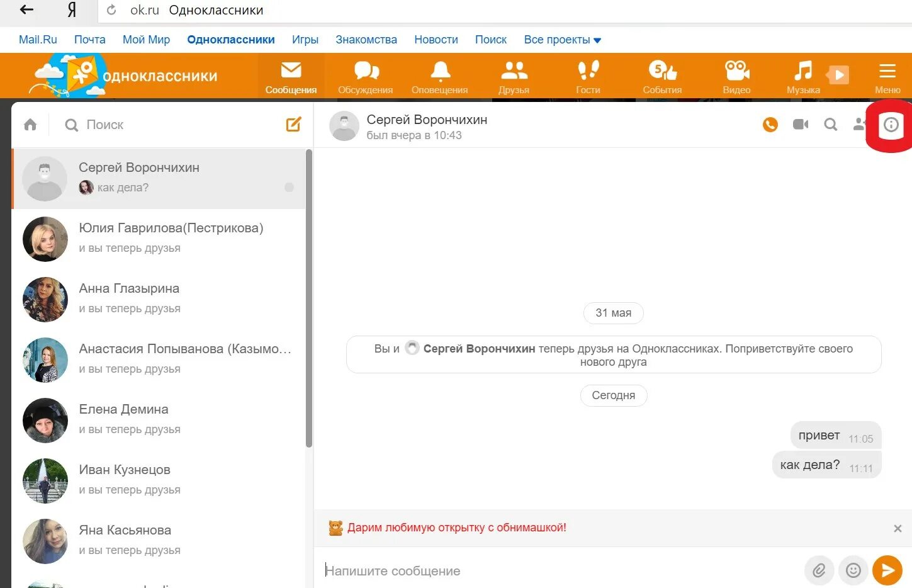Image resolution: width=912 pixels, height=588 pixels.
Task: Compose a new message with pencil icon
Action: click(x=294, y=124)
